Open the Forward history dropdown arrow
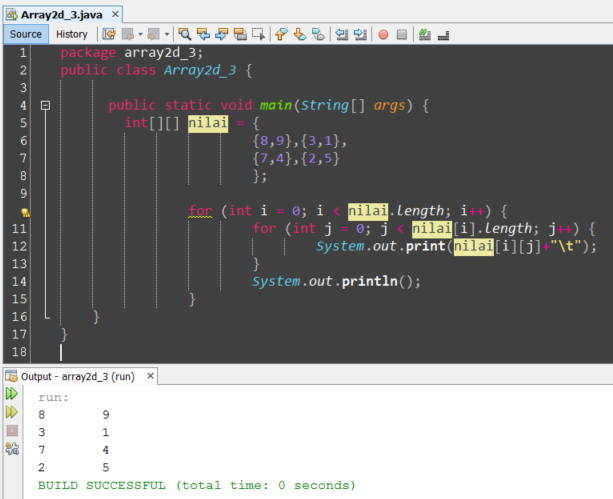Screen dimensions: 613x499 [x=167, y=34]
